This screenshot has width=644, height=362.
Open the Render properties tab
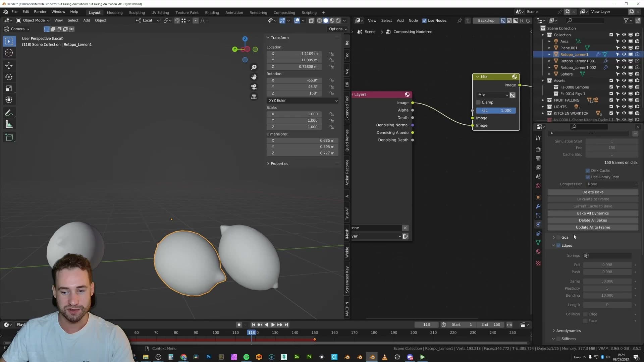point(538,149)
